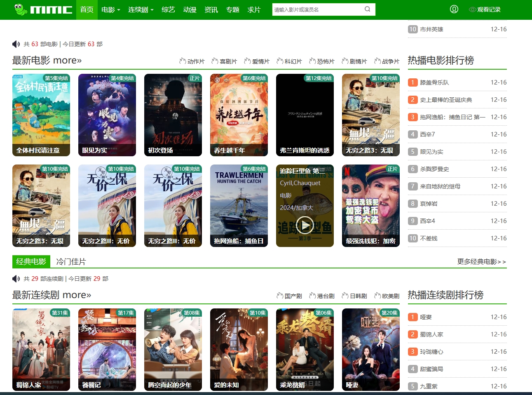Open the 拖网渔船:捕鱼日 poster
Viewport: 532px width, 395px height.
239,206
